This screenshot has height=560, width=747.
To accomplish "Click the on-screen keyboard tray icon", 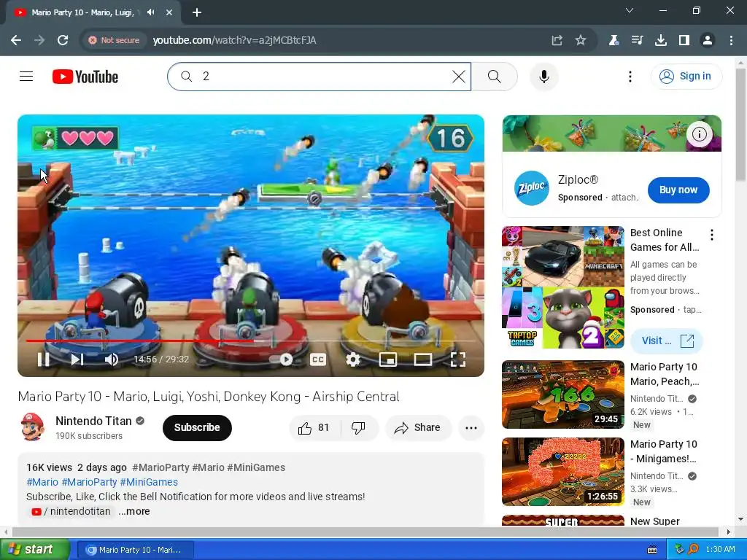I will pyautogui.click(x=651, y=550).
